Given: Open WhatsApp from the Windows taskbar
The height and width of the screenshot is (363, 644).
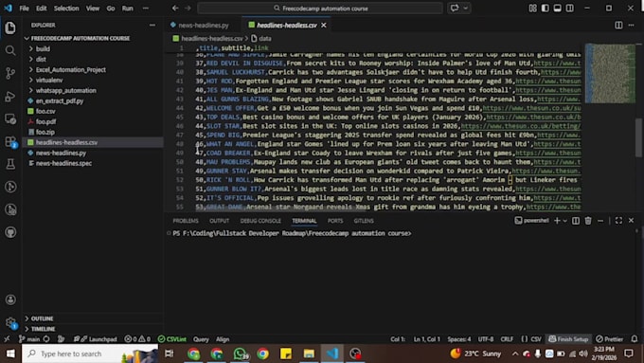Looking at the screenshot, I should (240, 354).
